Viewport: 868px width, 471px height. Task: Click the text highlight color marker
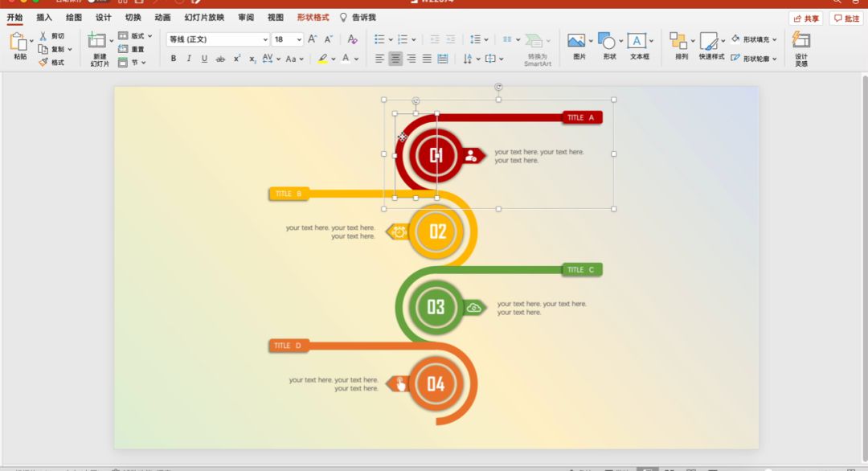[x=323, y=58]
